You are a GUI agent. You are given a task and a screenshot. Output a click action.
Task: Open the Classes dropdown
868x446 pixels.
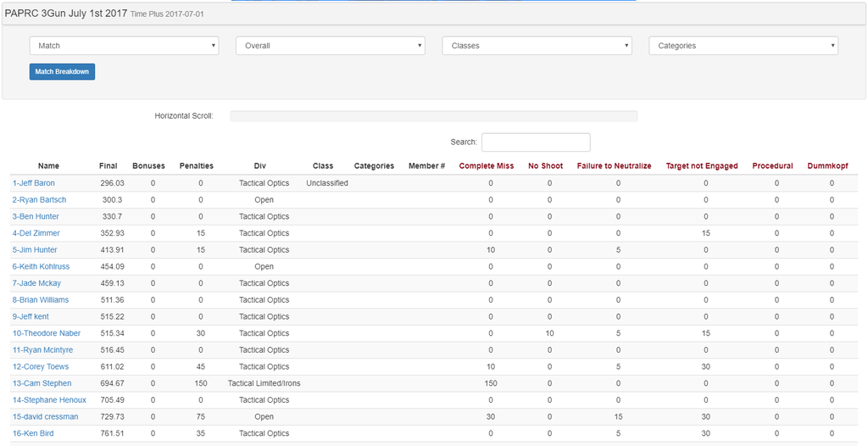point(537,46)
